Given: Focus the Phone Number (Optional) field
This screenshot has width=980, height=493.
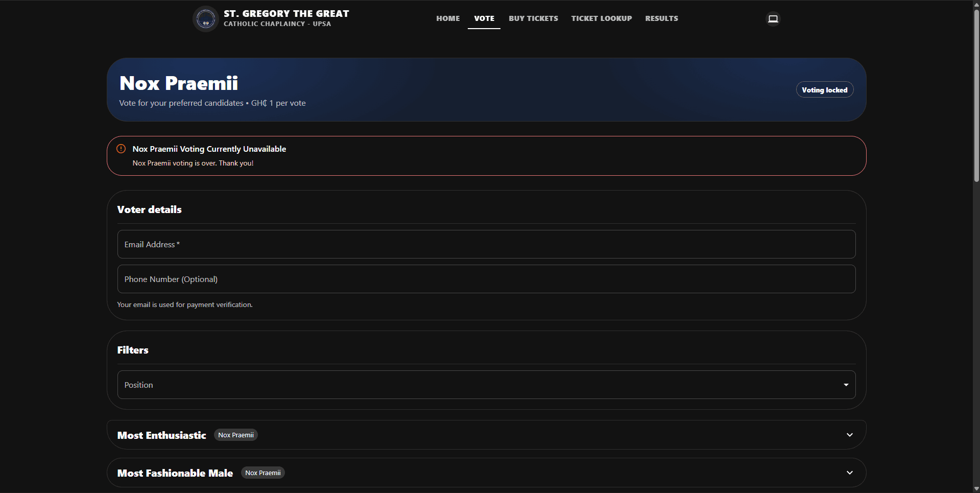Looking at the screenshot, I should pos(486,279).
